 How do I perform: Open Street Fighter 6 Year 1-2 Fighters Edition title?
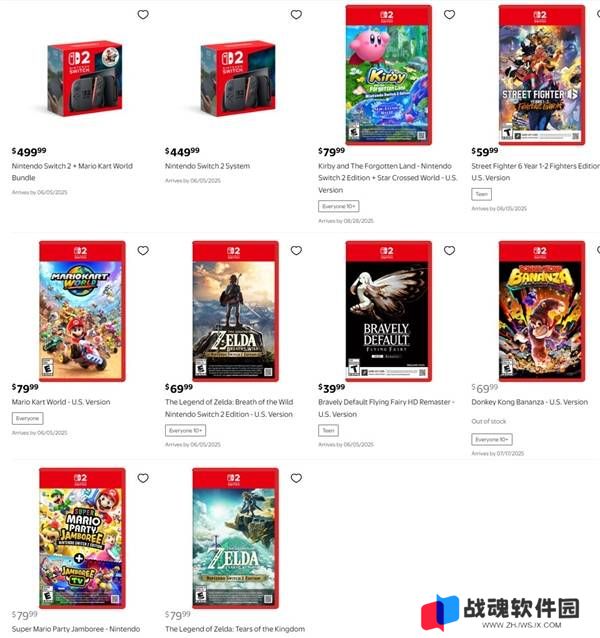pos(535,172)
